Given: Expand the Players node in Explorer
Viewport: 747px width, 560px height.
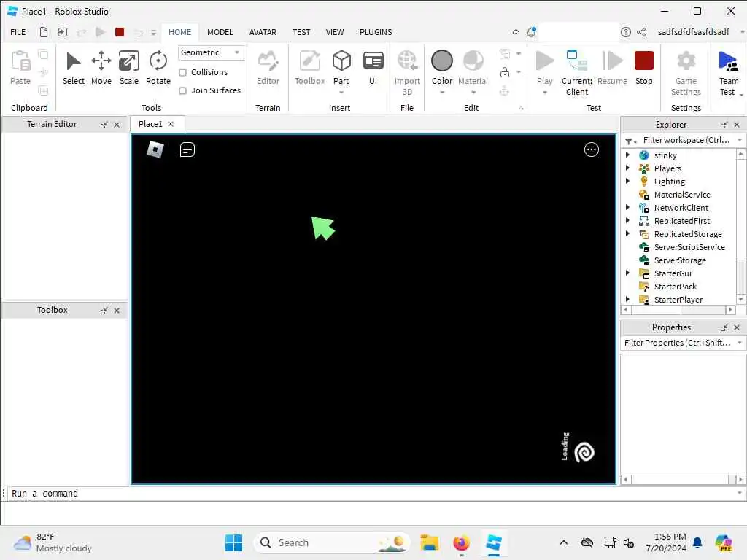Looking at the screenshot, I should (628, 168).
